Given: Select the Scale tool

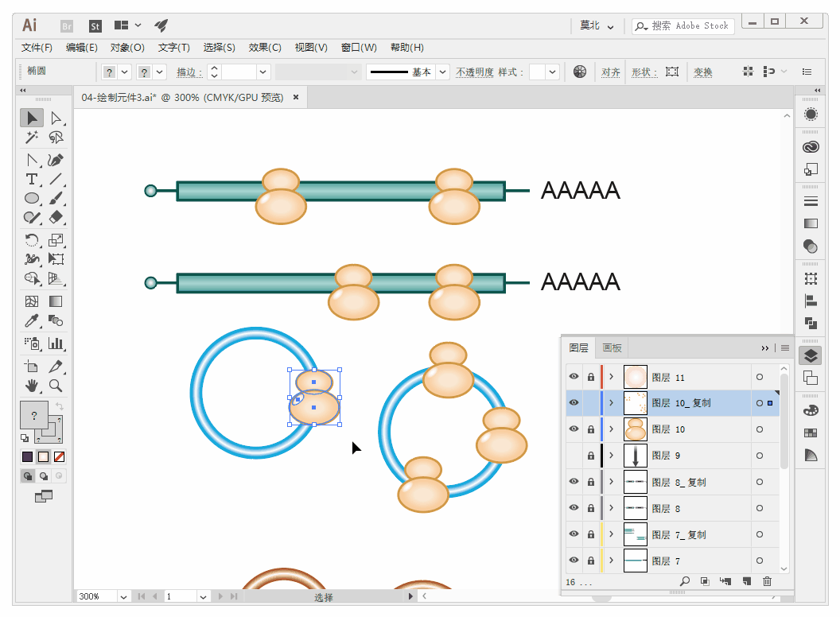Looking at the screenshot, I should [x=56, y=240].
